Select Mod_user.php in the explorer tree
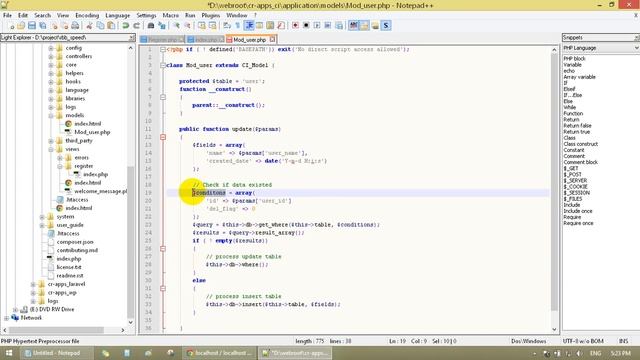Viewport: 640px width, 360px height. coord(92,132)
